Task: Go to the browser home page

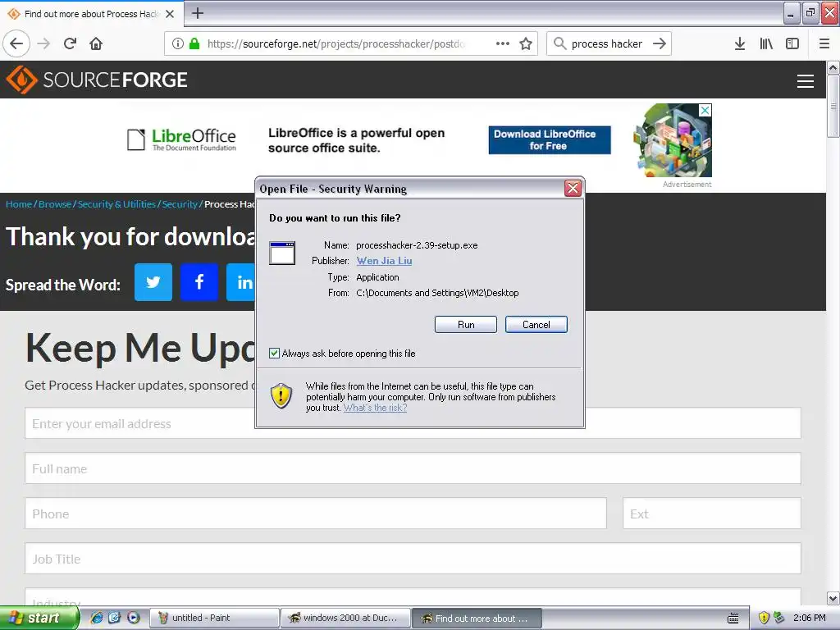Action: pyautogui.click(x=96, y=43)
